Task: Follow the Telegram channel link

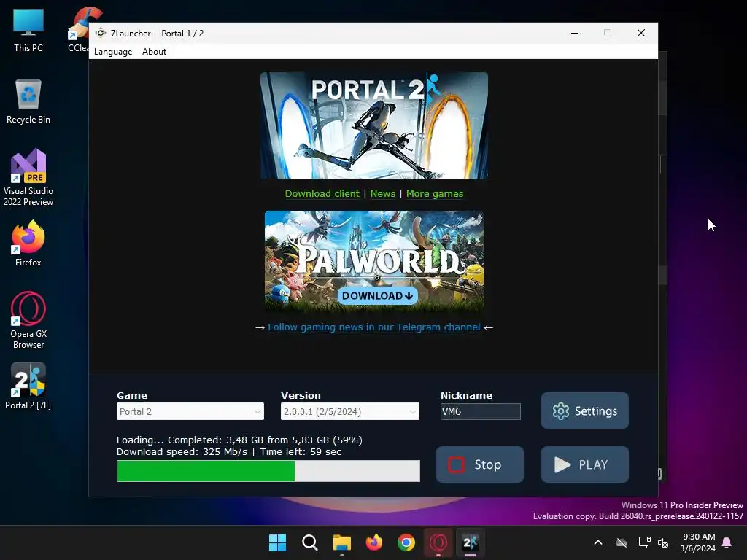Action: (x=374, y=327)
